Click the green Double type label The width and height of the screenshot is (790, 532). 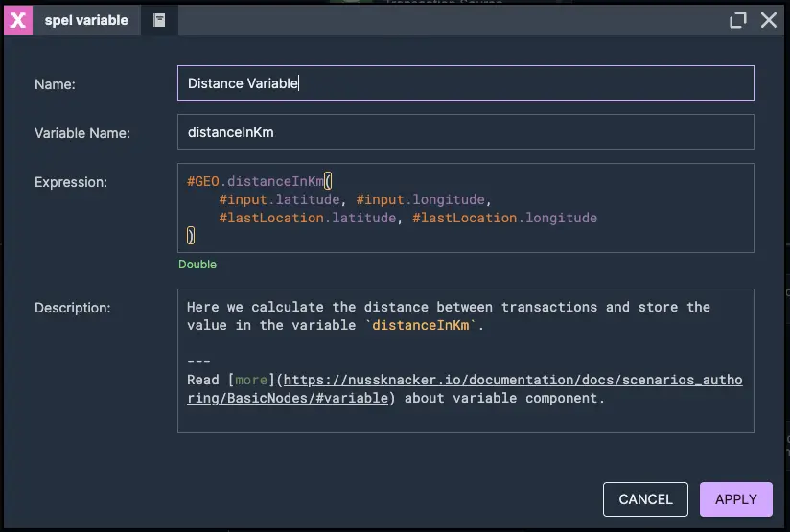click(x=197, y=265)
